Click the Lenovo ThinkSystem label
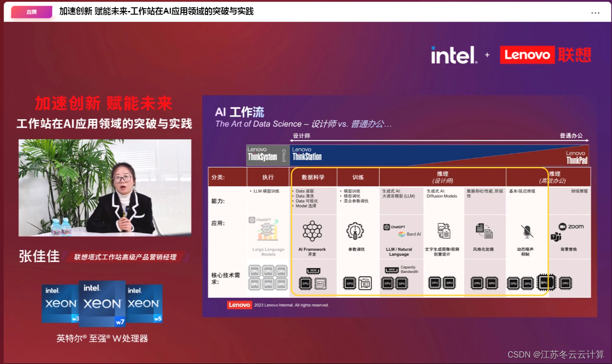The height and width of the screenshot is (364, 612). 263,154
